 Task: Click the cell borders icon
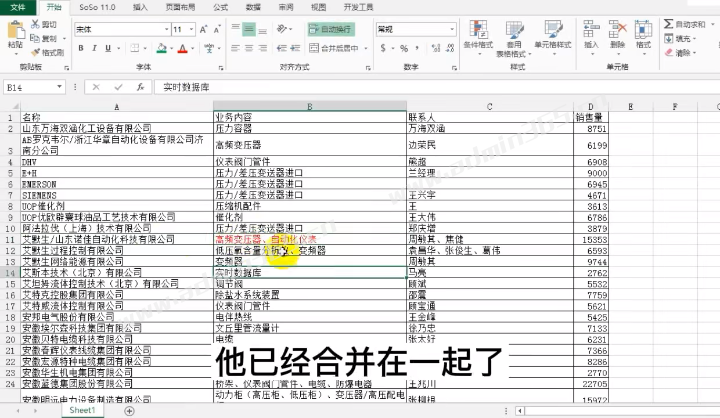135,48
